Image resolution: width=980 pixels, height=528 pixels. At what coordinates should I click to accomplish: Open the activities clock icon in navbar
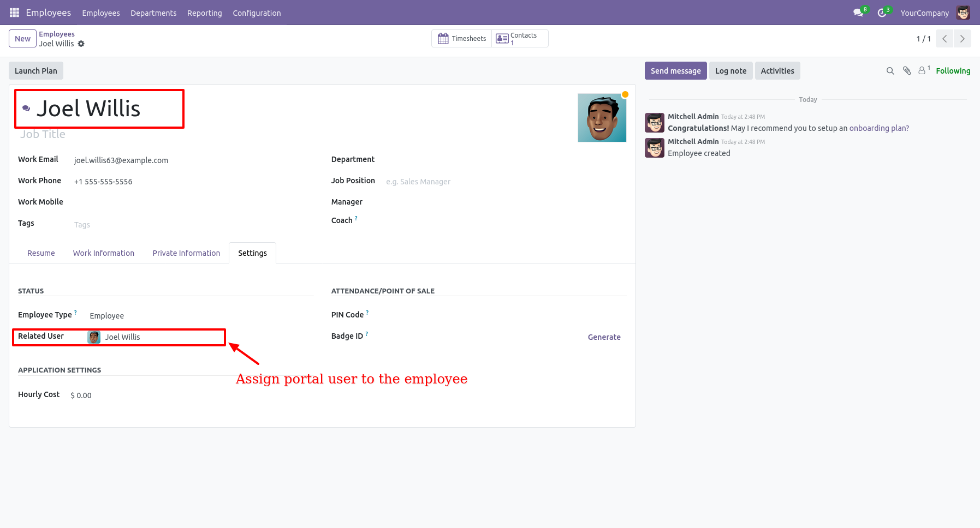882,13
